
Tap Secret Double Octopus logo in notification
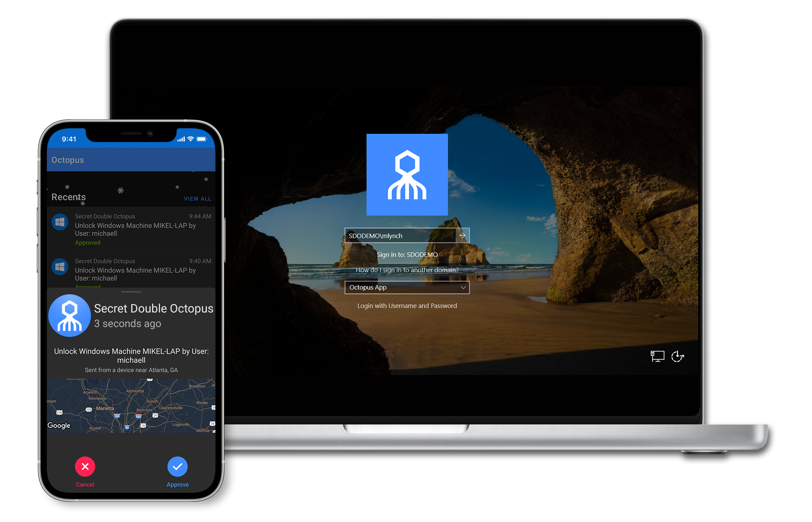[x=69, y=316]
